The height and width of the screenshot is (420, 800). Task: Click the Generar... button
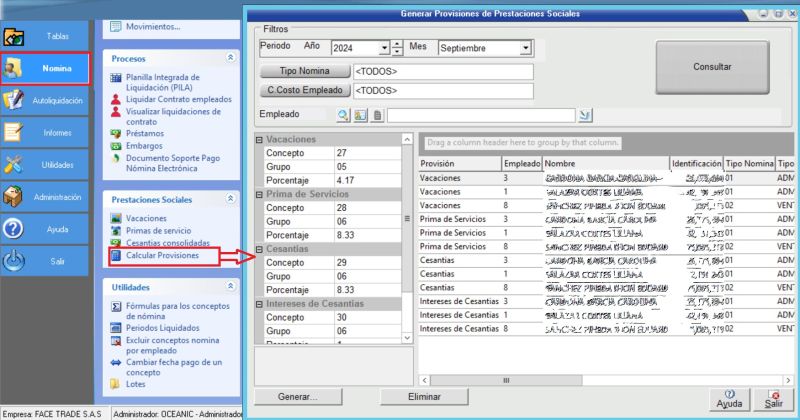point(297,397)
